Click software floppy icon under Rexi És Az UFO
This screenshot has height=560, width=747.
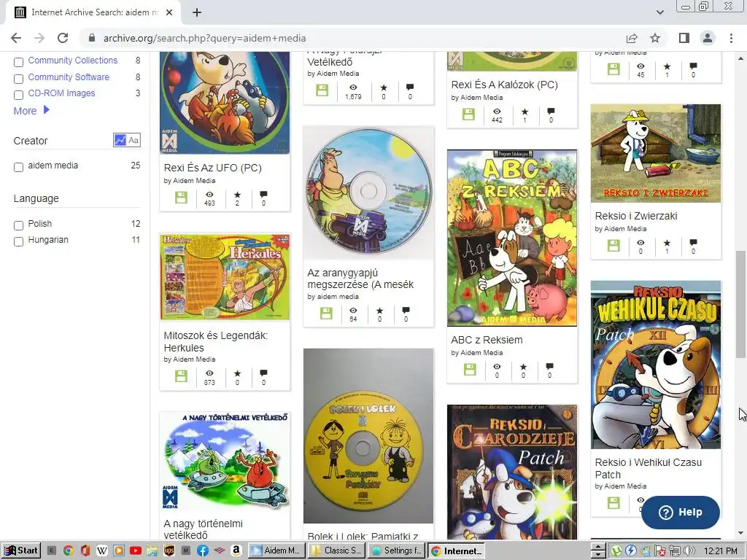pos(181,198)
